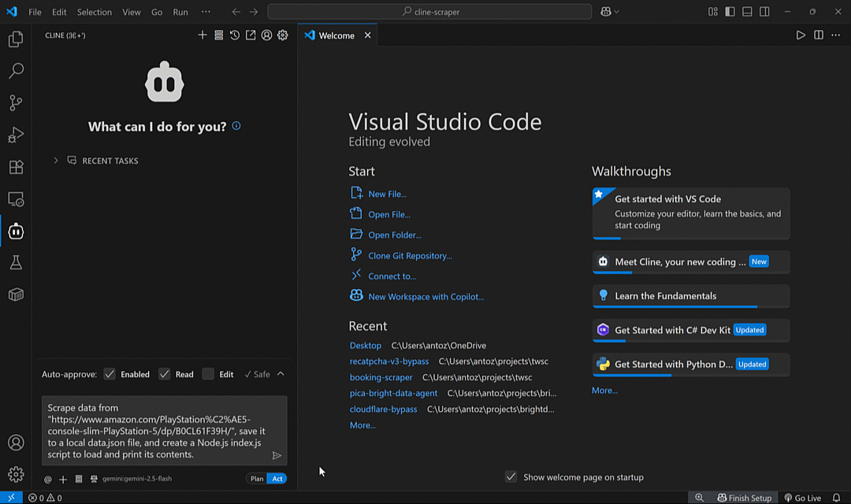Viewport: 851px width, 504px height.
Task: Add files with the plus icon below prompt
Action: pos(63,479)
